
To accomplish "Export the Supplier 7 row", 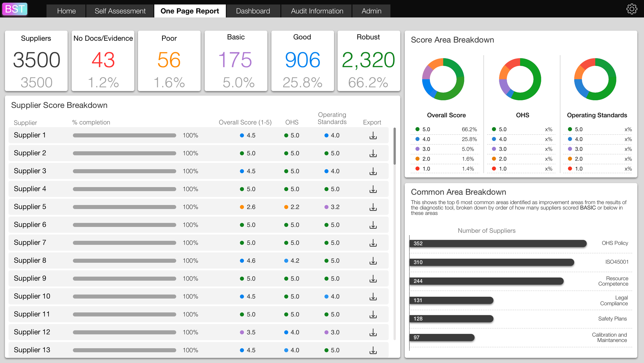I will pyautogui.click(x=373, y=243).
